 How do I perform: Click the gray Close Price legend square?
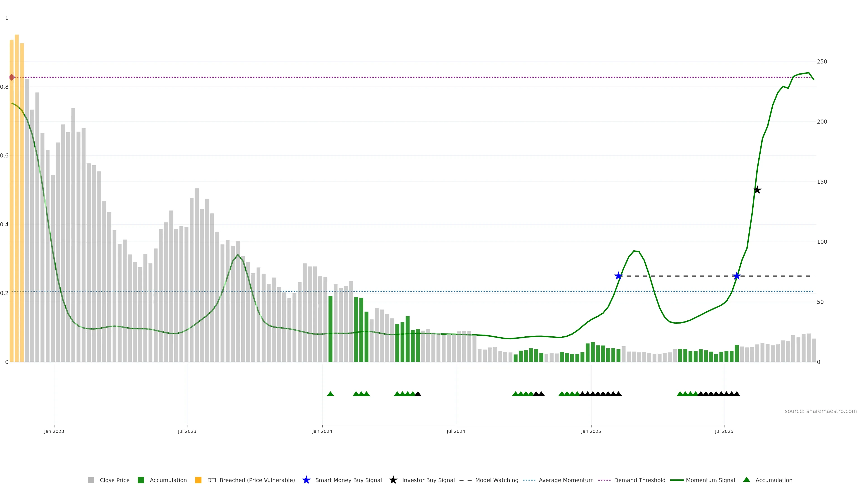(x=91, y=480)
